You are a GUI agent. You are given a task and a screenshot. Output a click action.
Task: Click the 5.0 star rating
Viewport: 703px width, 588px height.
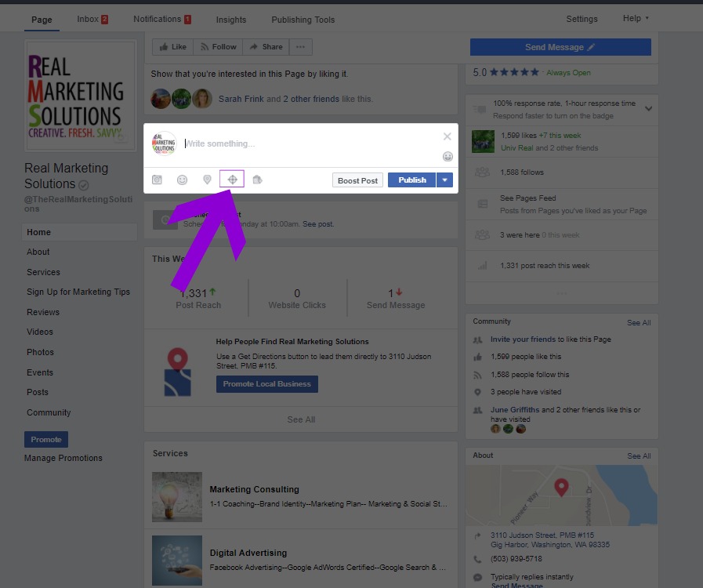[x=506, y=72]
